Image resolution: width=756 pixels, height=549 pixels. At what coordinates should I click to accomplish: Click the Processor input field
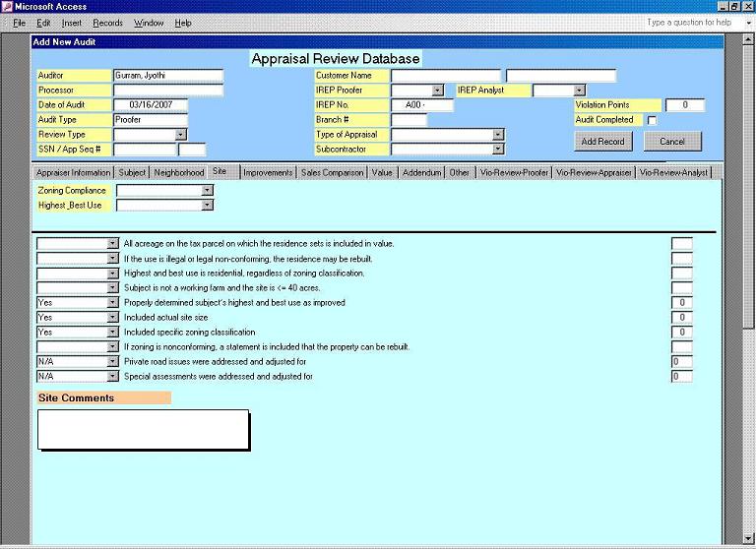coord(168,91)
